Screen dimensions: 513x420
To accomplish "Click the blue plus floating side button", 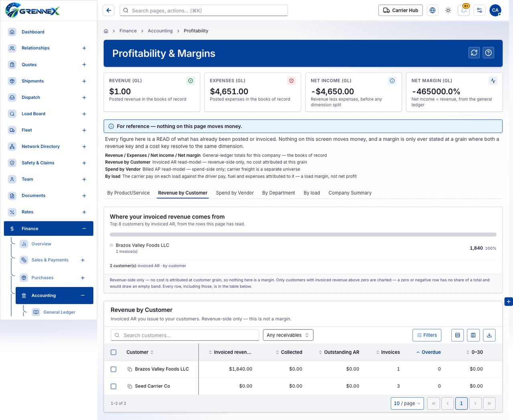I will [x=508, y=301].
